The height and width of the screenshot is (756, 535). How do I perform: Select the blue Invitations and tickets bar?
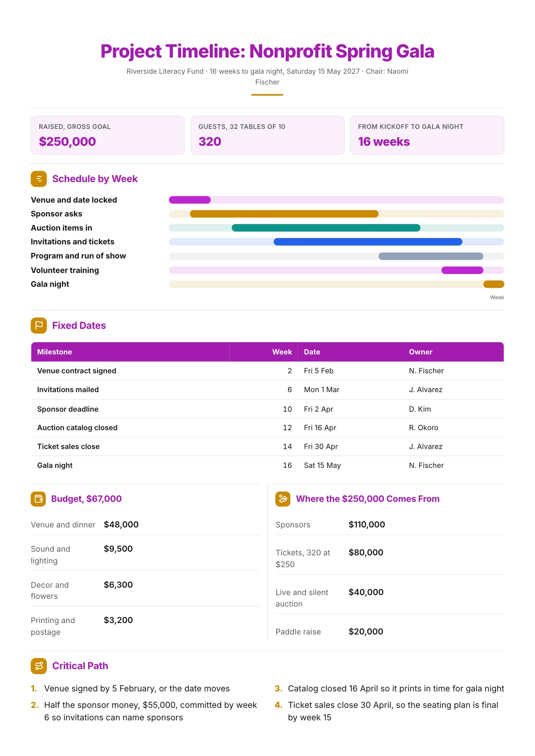coord(368,242)
